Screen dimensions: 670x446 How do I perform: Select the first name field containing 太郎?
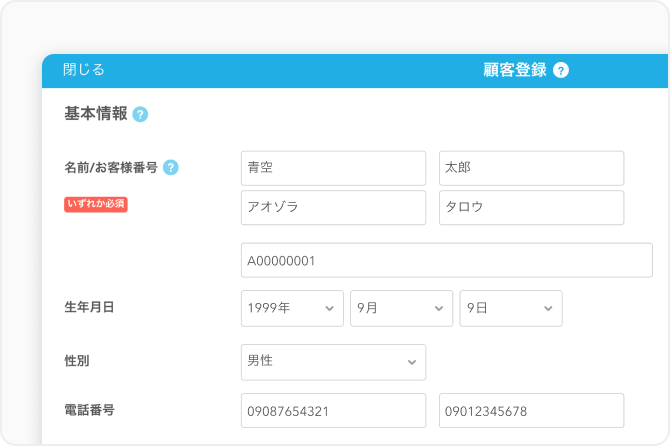(531, 168)
